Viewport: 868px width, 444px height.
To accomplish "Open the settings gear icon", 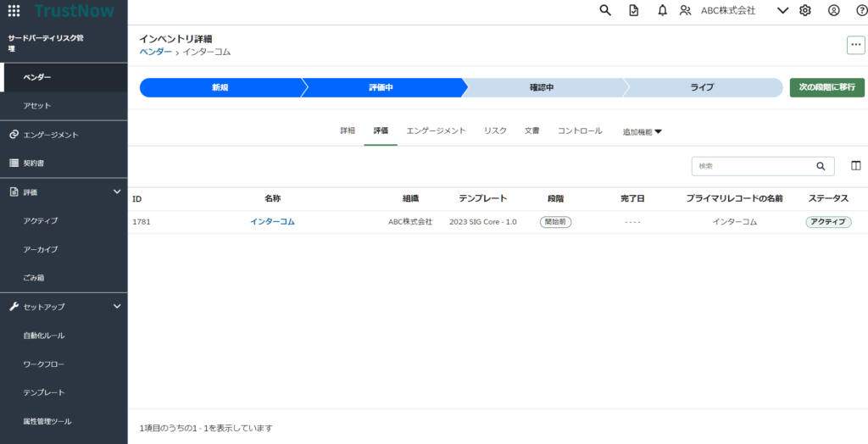I will point(805,10).
